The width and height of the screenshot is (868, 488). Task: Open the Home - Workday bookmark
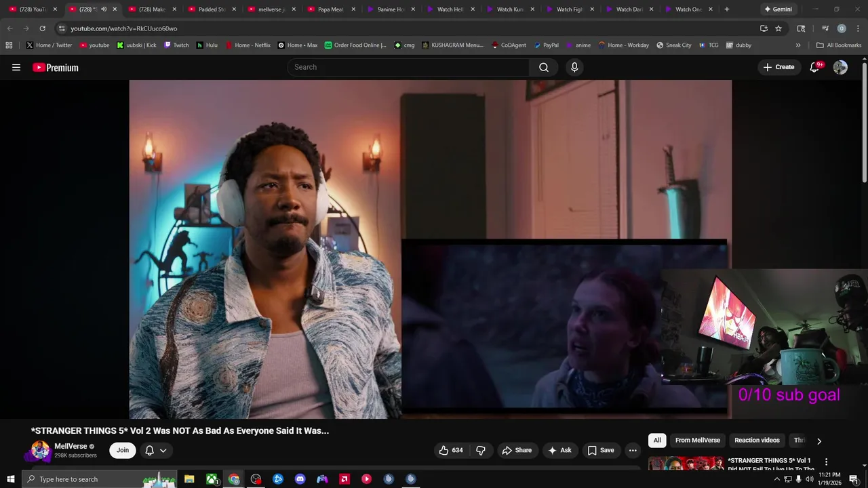point(623,45)
